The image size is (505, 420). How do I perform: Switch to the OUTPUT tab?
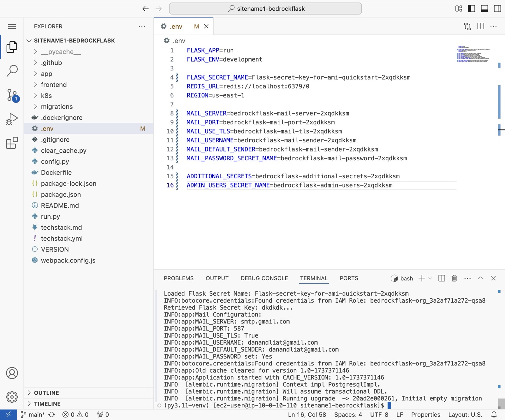click(x=217, y=278)
